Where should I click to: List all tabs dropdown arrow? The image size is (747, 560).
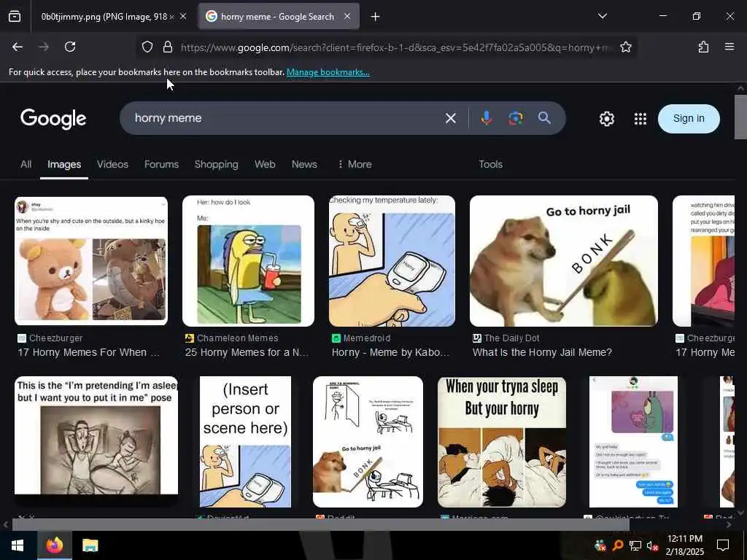tap(602, 16)
